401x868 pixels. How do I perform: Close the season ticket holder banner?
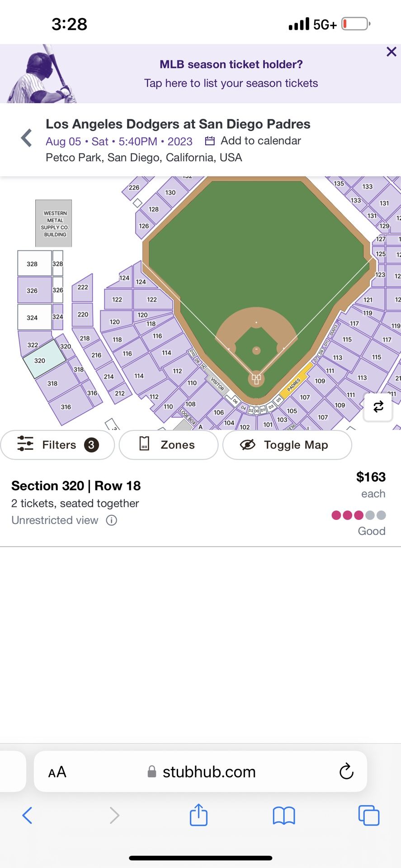391,52
